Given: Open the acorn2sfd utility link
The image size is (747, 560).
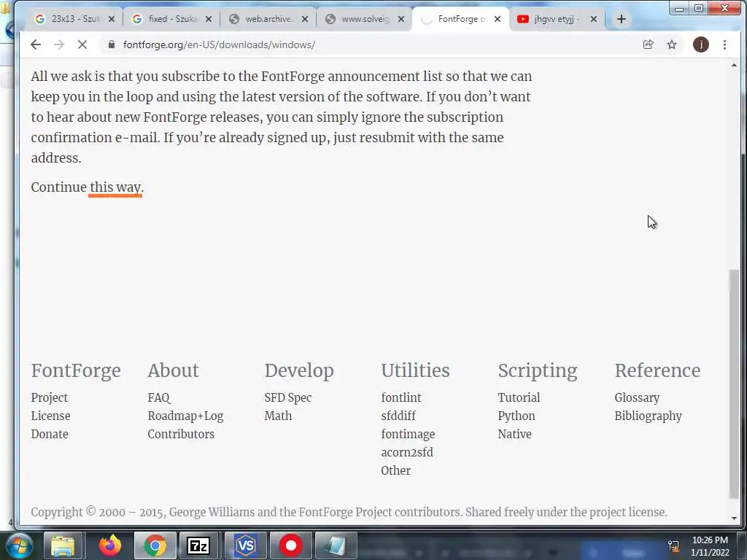Looking at the screenshot, I should point(407,452).
